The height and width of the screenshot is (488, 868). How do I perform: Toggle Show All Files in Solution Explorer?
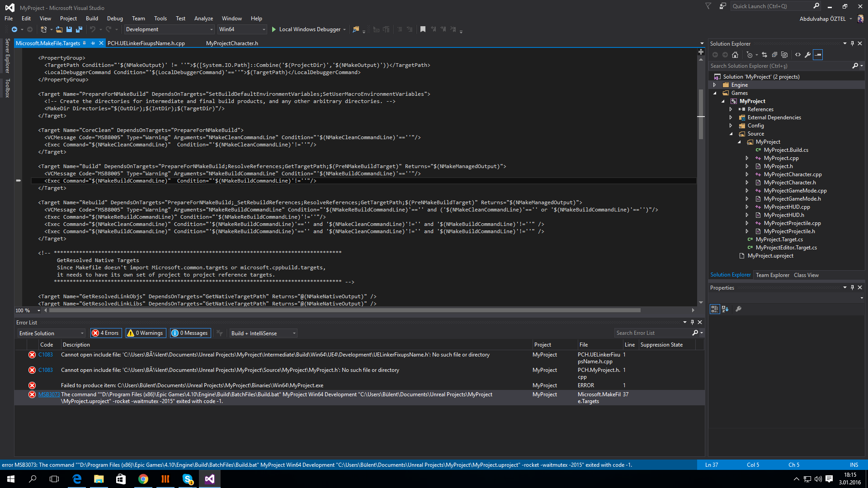pos(784,55)
